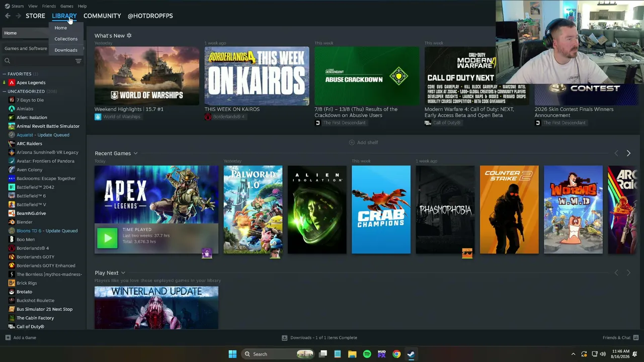The width and height of the screenshot is (644, 362).
Task: Collapse the Favorites category
Action: point(4,74)
